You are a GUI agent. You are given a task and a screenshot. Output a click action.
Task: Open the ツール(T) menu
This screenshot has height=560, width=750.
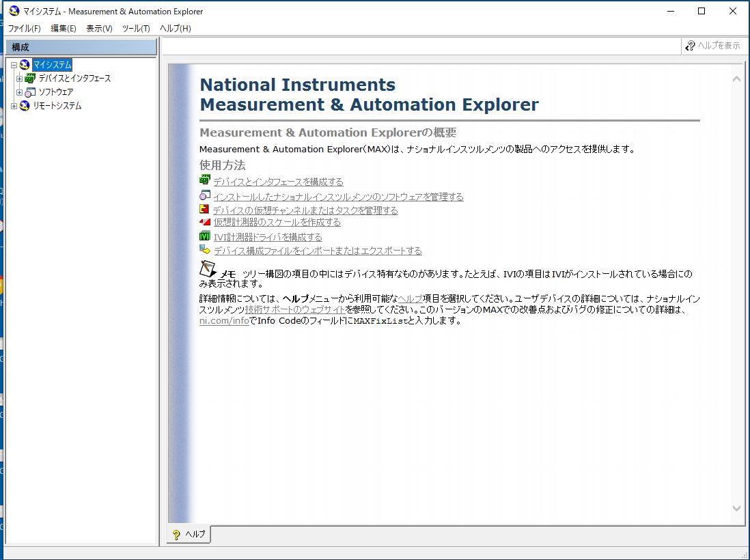[136, 29]
